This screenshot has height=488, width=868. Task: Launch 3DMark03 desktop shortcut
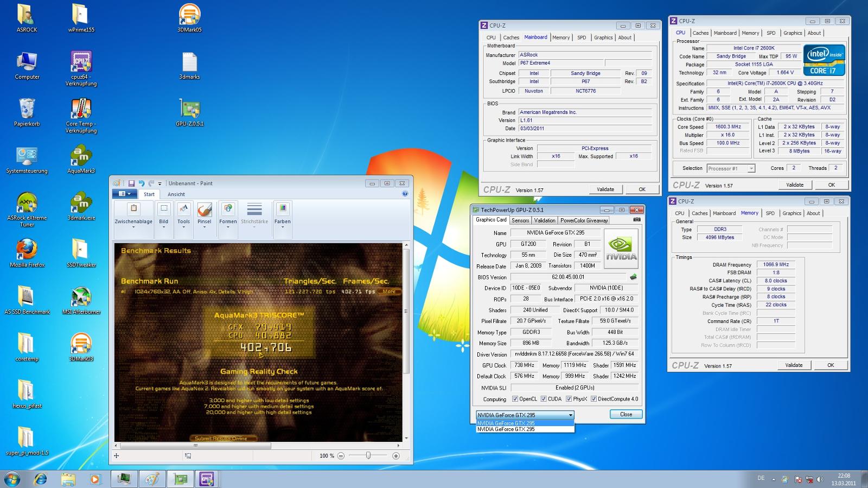[x=81, y=347]
